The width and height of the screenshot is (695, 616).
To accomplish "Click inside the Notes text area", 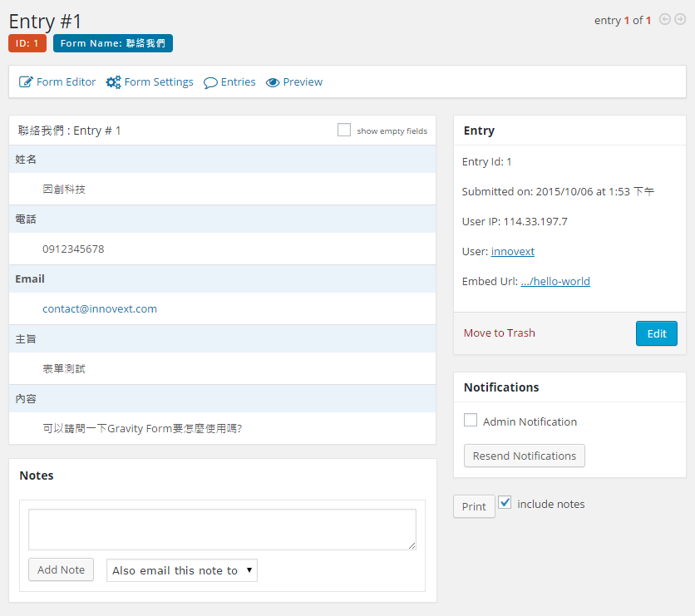I will [x=222, y=529].
